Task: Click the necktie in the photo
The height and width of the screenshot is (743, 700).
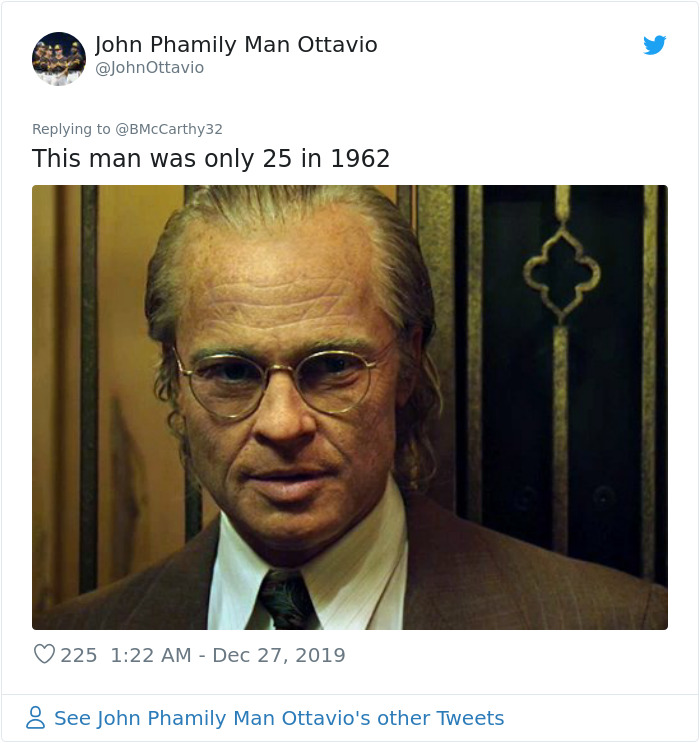Action: point(286,600)
